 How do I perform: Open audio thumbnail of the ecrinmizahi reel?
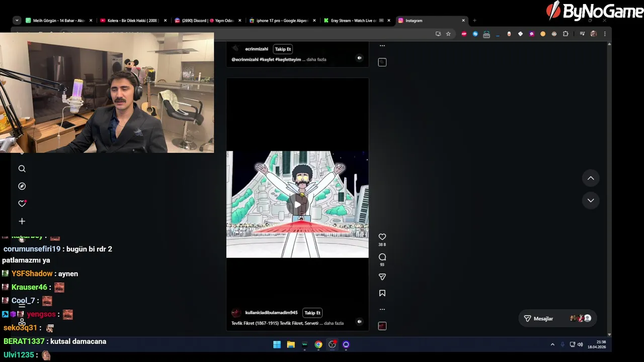coord(382,62)
